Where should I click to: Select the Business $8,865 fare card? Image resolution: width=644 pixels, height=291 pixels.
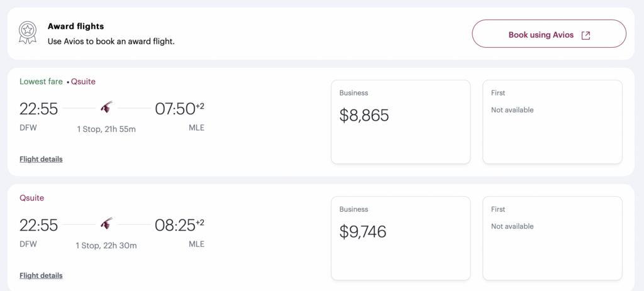pos(400,122)
